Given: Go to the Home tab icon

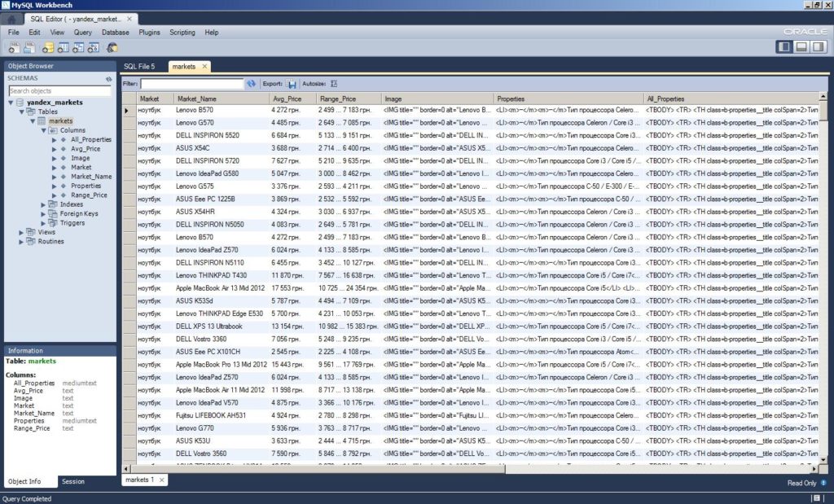Looking at the screenshot, I should pos(11,20).
